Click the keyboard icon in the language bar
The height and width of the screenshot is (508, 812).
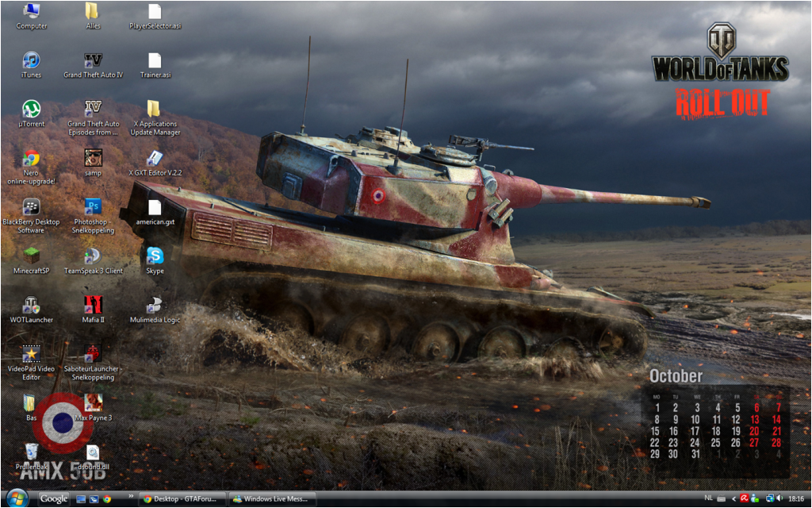[722, 499]
